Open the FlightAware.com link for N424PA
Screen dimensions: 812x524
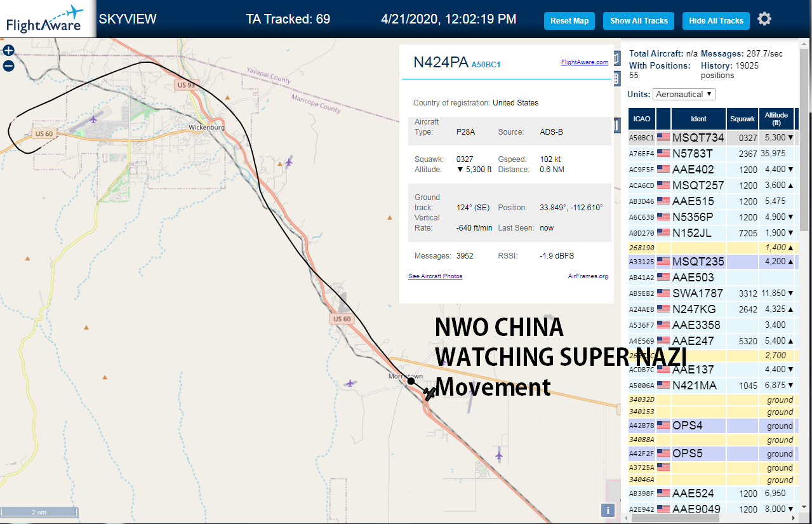click(x=584, y=62)
